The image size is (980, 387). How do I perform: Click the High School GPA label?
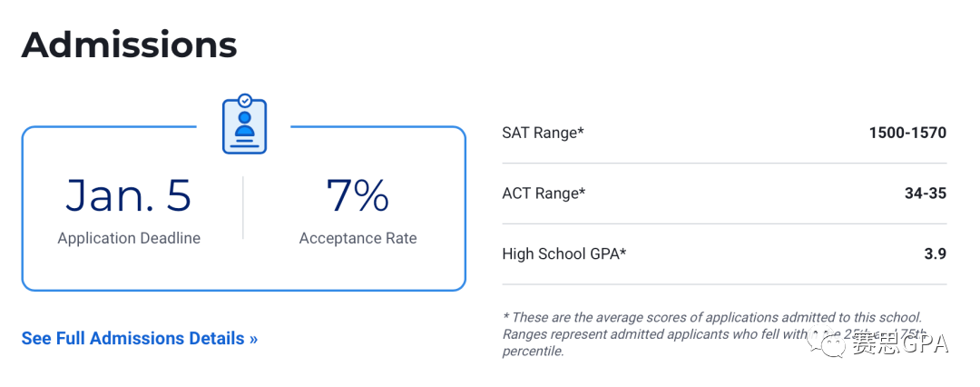pos(563,253)
